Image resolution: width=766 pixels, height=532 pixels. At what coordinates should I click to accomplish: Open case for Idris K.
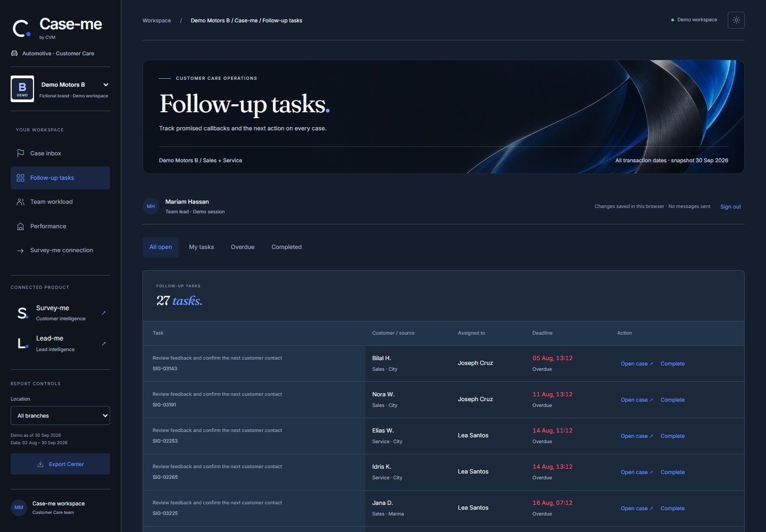pyautogui.click(x=637, y=472)
